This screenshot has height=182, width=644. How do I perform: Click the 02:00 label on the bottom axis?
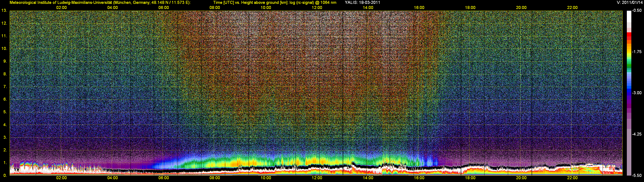click(x=61, y=178)
